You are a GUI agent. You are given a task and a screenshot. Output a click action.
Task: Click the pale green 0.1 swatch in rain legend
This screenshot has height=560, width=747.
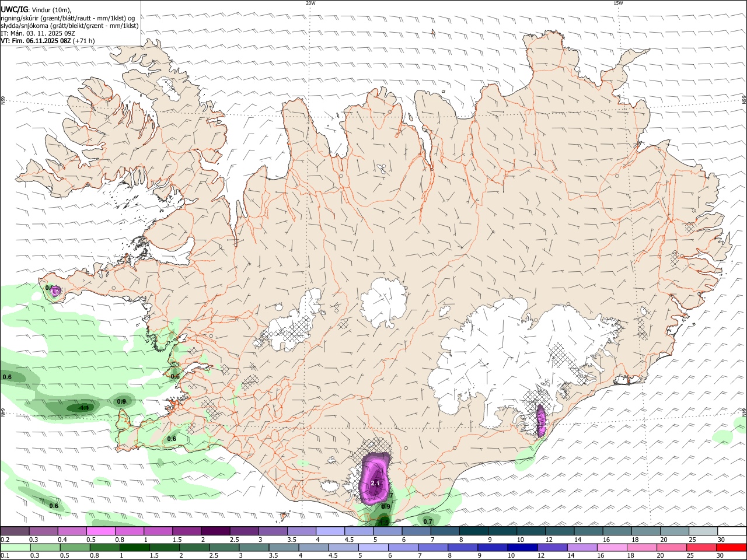pos(15,547)
